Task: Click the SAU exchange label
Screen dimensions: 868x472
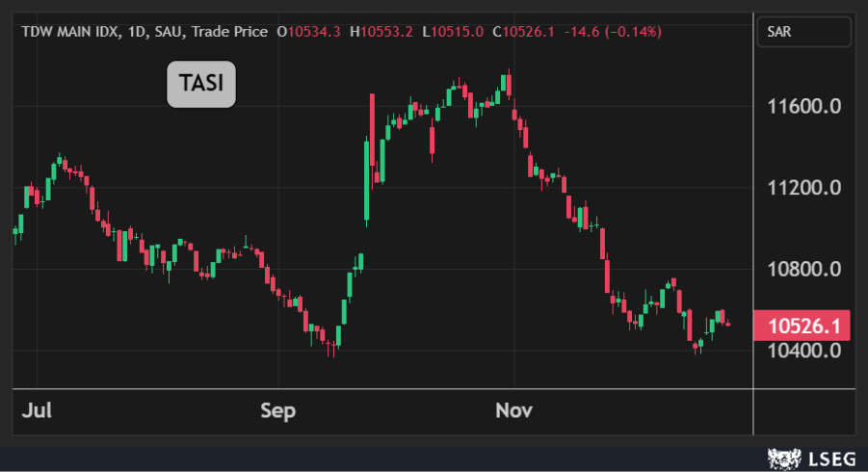Action: point(170,32)
